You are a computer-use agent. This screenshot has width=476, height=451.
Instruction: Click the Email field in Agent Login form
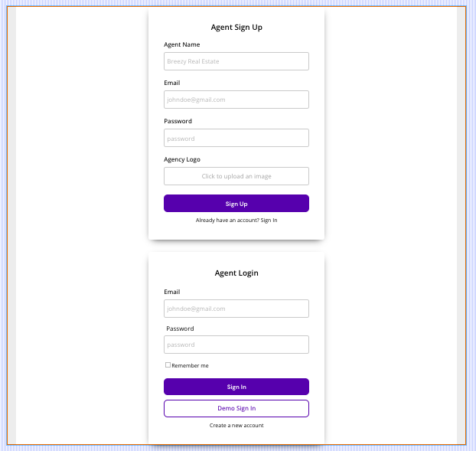[x=236, y=309]
